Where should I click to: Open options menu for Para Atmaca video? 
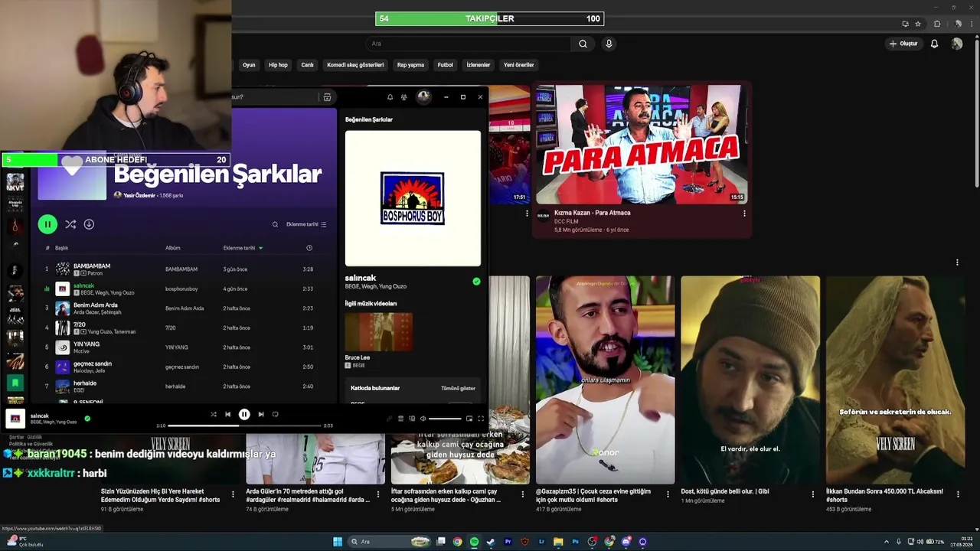(x=744, y=214)
